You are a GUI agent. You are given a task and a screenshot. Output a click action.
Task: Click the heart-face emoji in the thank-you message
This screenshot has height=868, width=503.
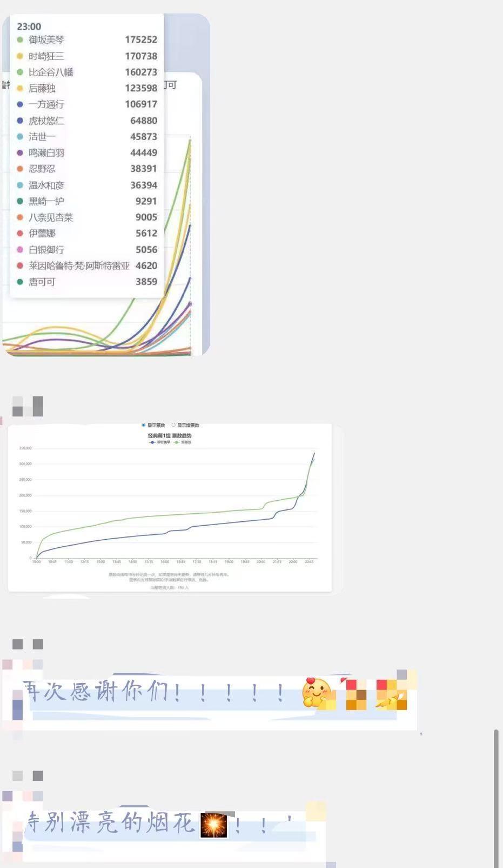[317, 692]
